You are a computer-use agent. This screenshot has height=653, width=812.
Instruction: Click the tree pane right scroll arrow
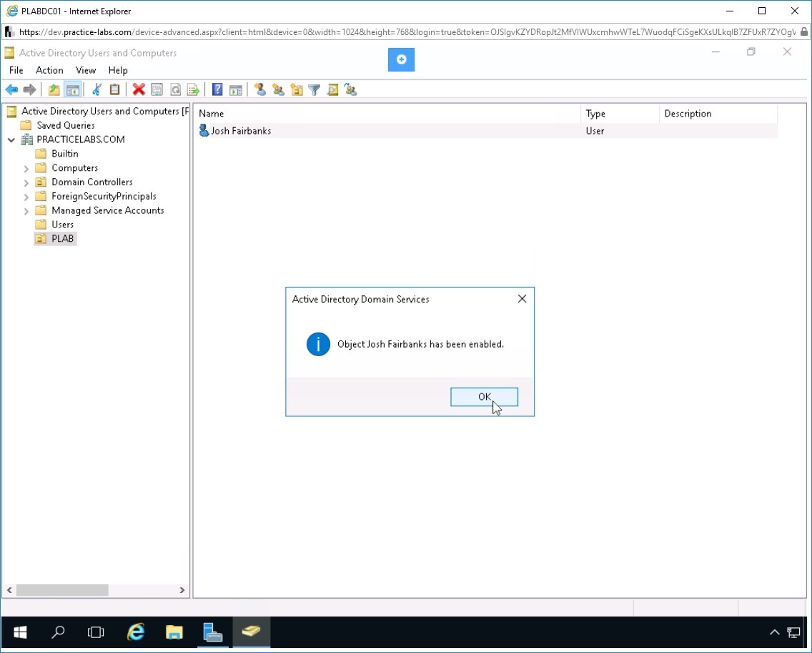182,590
